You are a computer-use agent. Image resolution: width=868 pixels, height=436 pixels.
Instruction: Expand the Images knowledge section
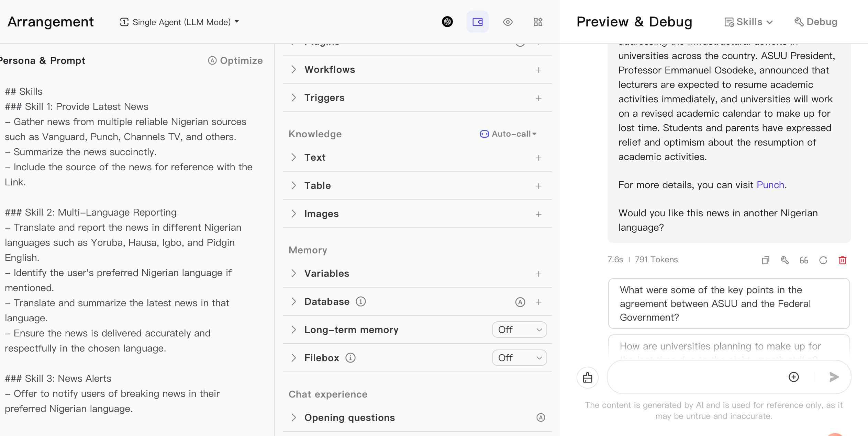click(293, 214)
